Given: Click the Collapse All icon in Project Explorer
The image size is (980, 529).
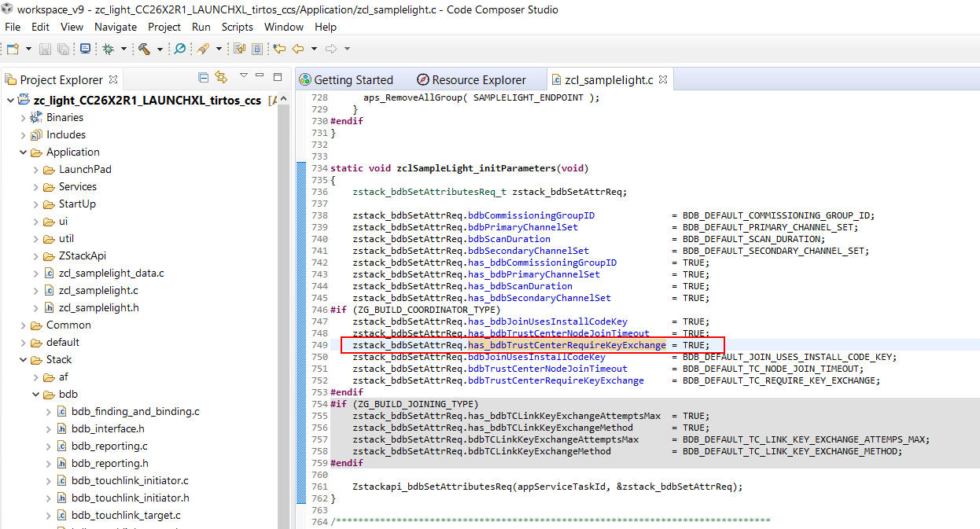Looking at the screenshot, I should [x=203, y=77].
